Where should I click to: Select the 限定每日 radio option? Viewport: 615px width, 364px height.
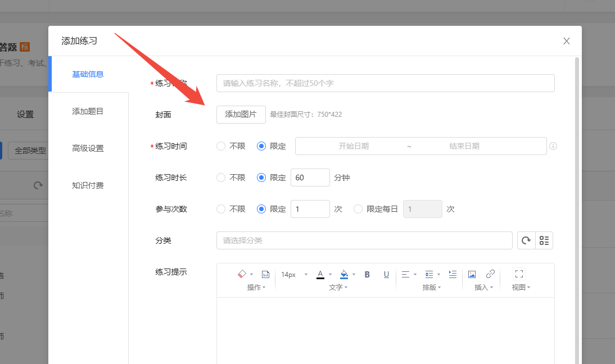(x=358, y=209)
